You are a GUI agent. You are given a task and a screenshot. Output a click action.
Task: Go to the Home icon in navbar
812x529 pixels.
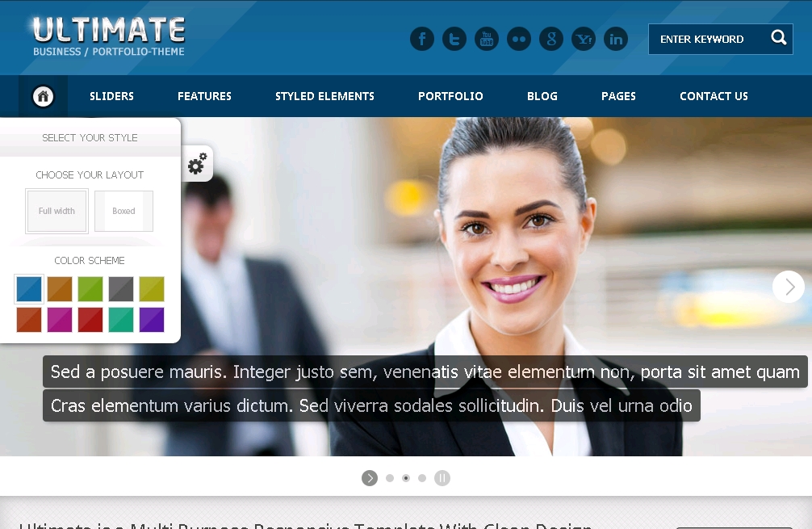(44, 96)
